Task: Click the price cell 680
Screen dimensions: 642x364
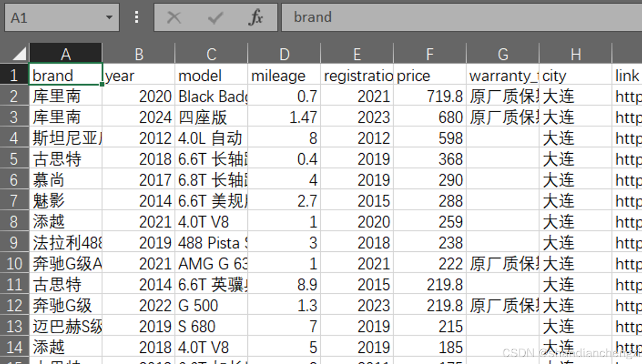Action: [430, 117]
